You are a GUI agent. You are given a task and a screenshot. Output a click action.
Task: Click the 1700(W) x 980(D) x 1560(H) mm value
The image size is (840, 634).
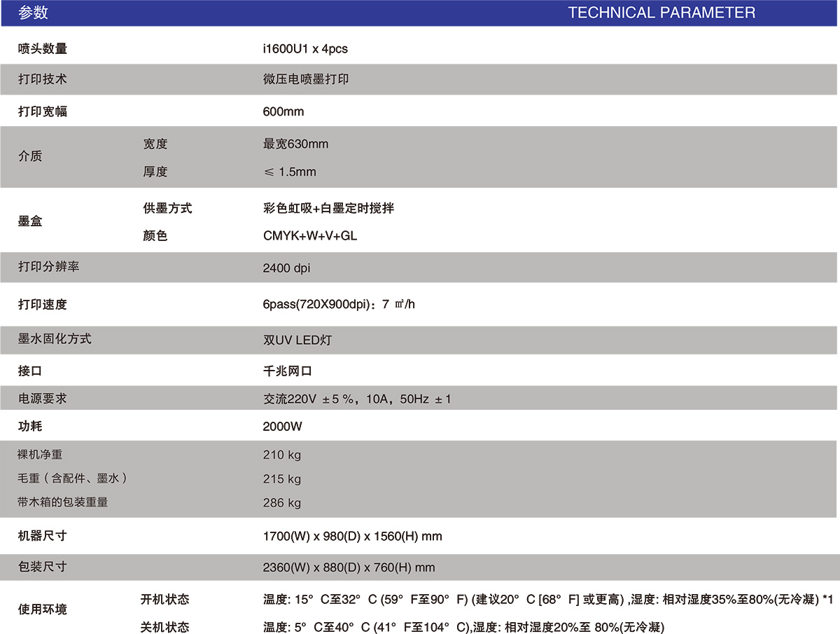(352, 537)
